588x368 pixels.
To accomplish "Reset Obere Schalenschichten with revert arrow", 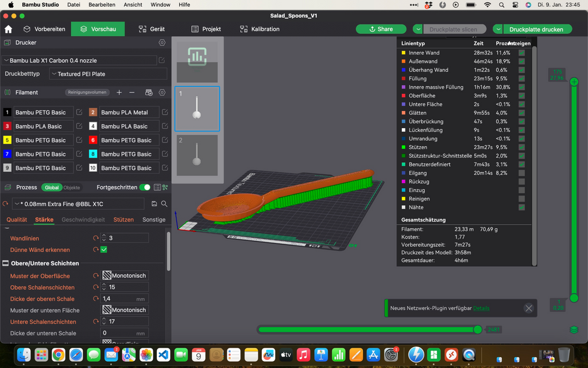I will click(96, 287).
